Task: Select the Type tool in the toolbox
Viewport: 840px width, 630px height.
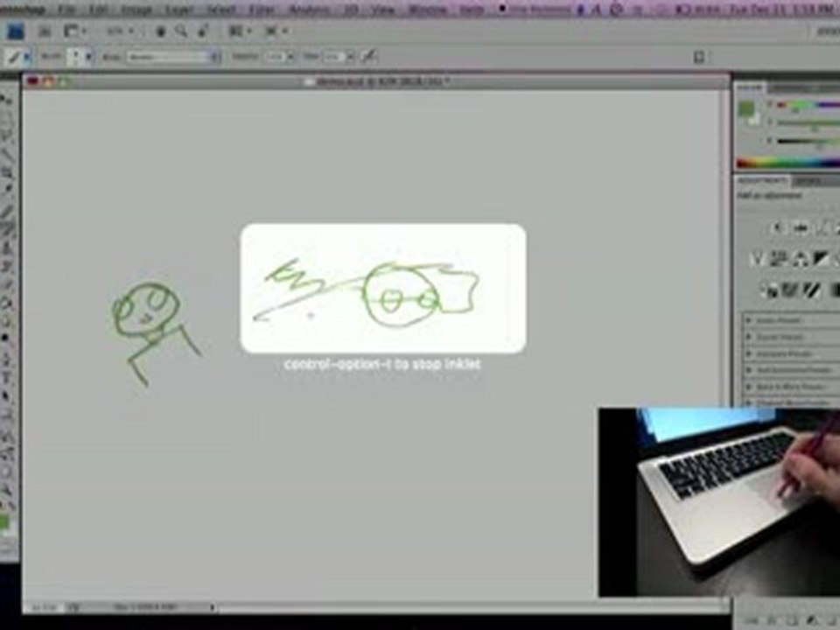Action: [x=7, y=378]
